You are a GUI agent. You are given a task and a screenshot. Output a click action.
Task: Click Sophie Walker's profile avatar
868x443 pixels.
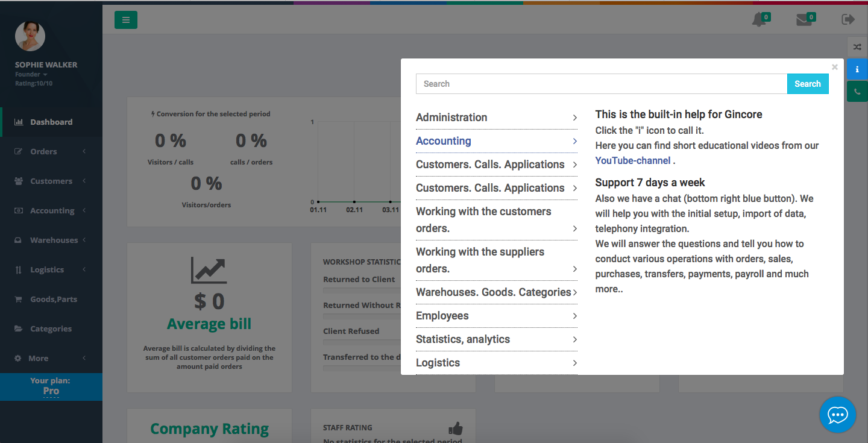pos(30,36)
